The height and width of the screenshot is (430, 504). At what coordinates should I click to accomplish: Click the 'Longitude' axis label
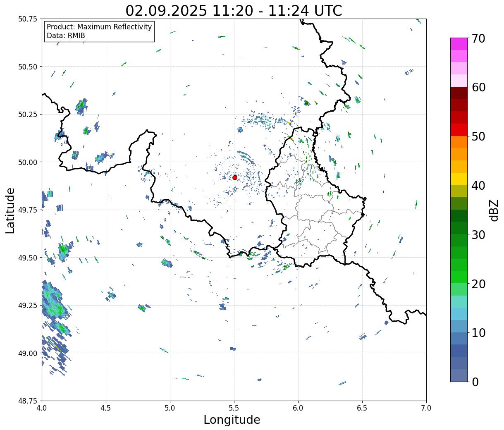[x=232, y=420]
